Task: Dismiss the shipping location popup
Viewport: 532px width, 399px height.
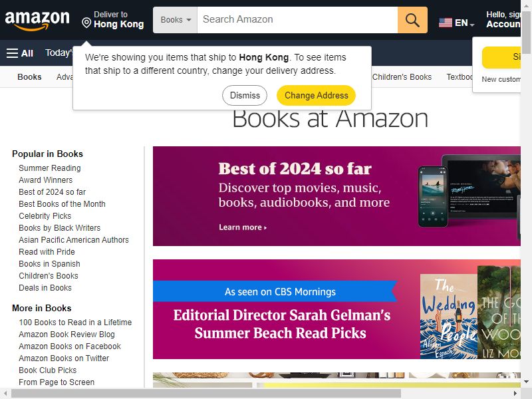Action: [245, 95]
